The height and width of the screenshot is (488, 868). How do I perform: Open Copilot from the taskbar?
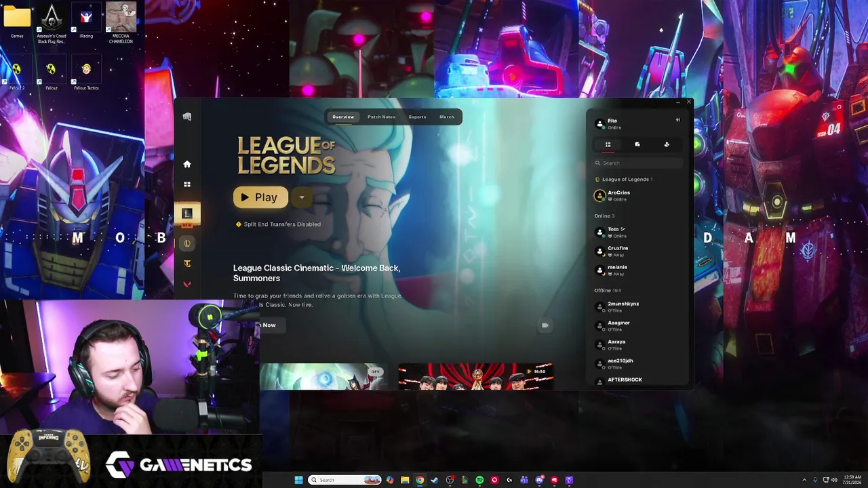point(390,480)
